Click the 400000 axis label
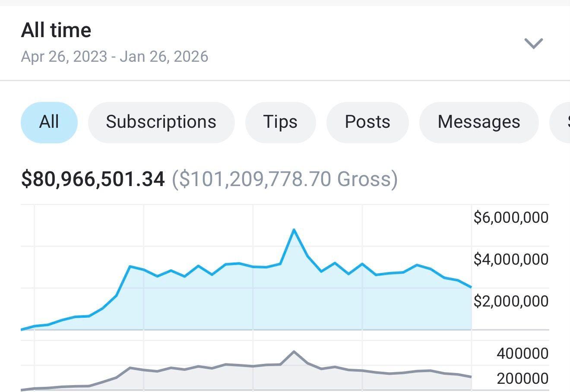Screen dimensions: 570x392 coord(522,354)
